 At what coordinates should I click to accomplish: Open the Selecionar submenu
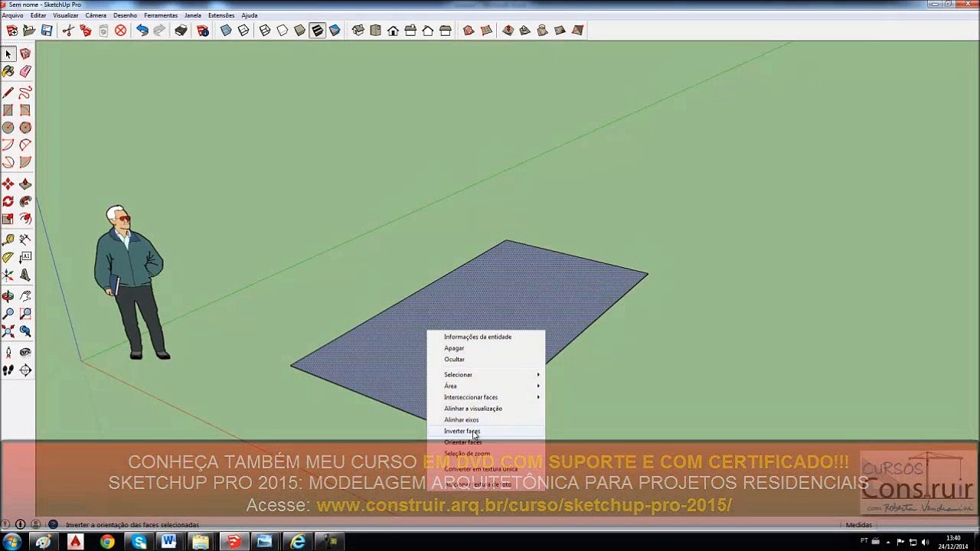coord(485,375)
